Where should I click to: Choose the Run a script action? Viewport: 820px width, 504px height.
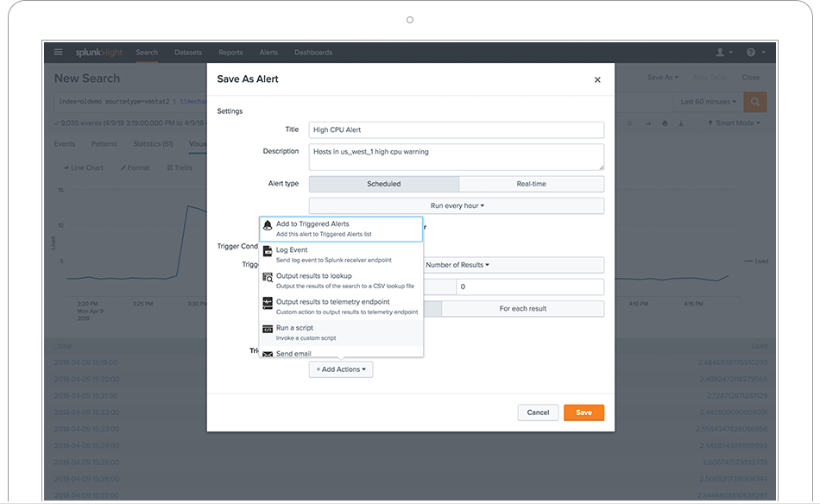[x=341, y=333]
